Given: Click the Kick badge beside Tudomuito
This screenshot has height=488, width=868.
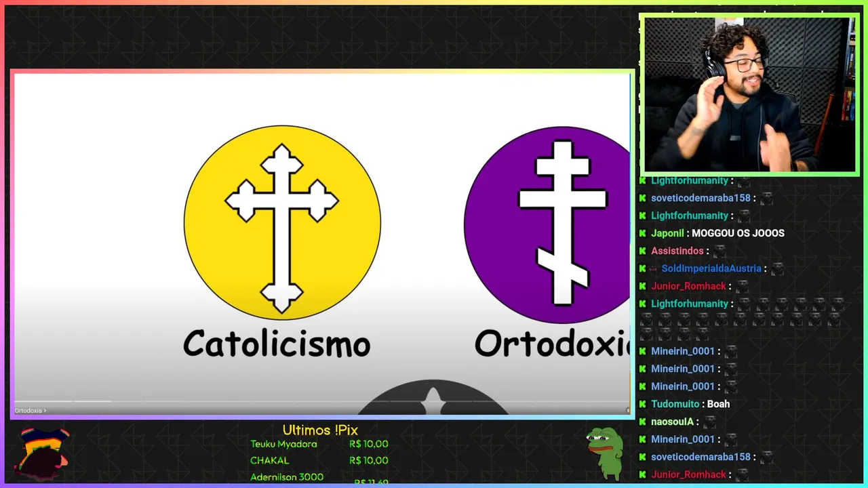Looking at the screenshot, I should tap(643, 404).
